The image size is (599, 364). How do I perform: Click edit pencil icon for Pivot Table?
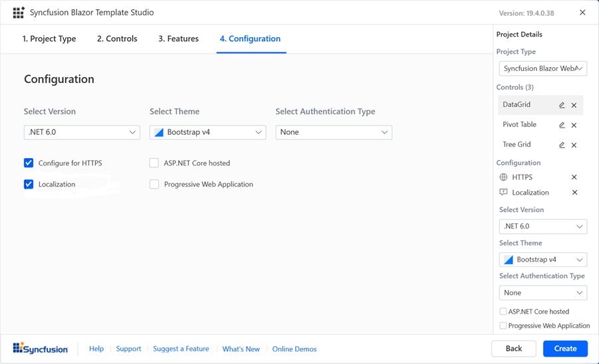pyautogui.click(x=562, y=125)
